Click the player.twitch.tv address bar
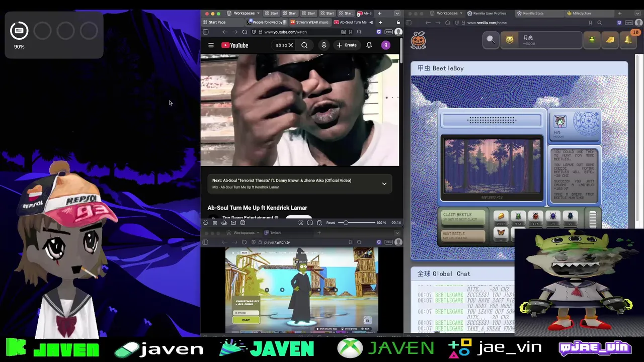644x362 pixels. 302,242
